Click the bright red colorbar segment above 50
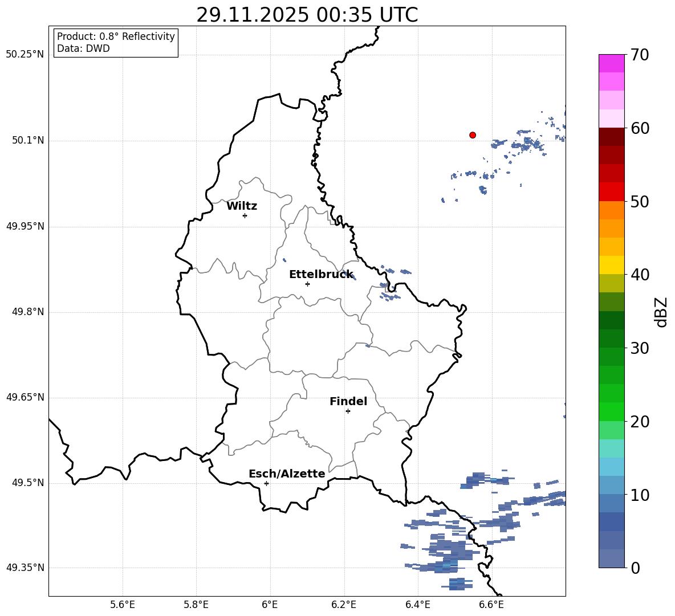The height and width of the screenshot is (616, 675). click(x=611, y=192)
